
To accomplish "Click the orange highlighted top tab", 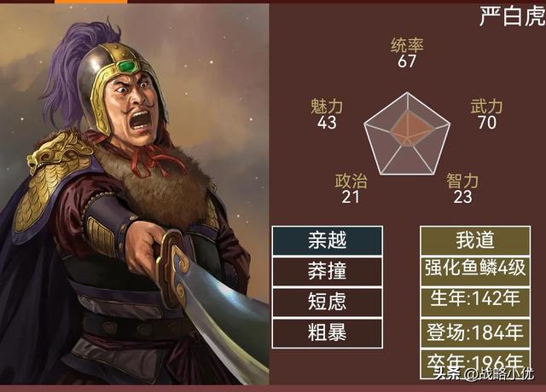I will pyautogui.click(x=91, y=2).
